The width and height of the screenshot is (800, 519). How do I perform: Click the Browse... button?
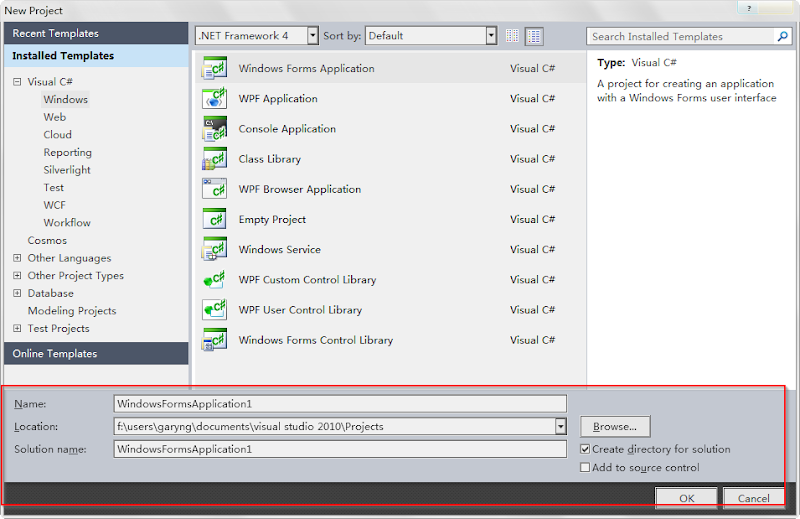pos(615,426)
